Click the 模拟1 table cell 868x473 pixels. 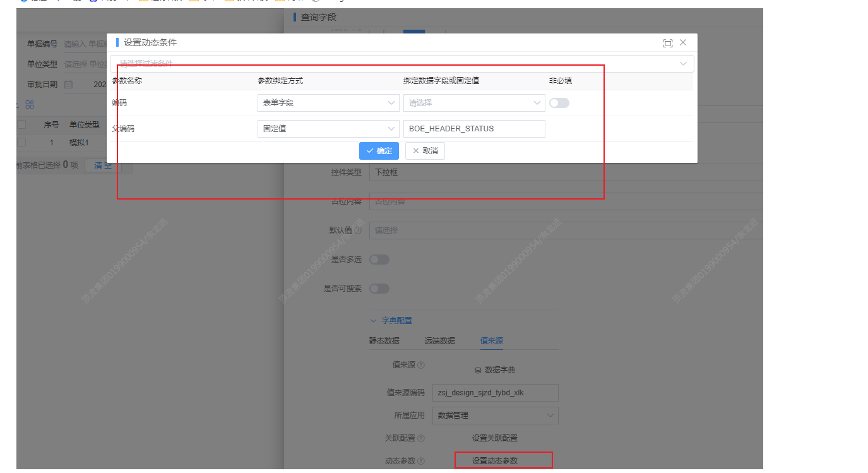coord(79,143)
